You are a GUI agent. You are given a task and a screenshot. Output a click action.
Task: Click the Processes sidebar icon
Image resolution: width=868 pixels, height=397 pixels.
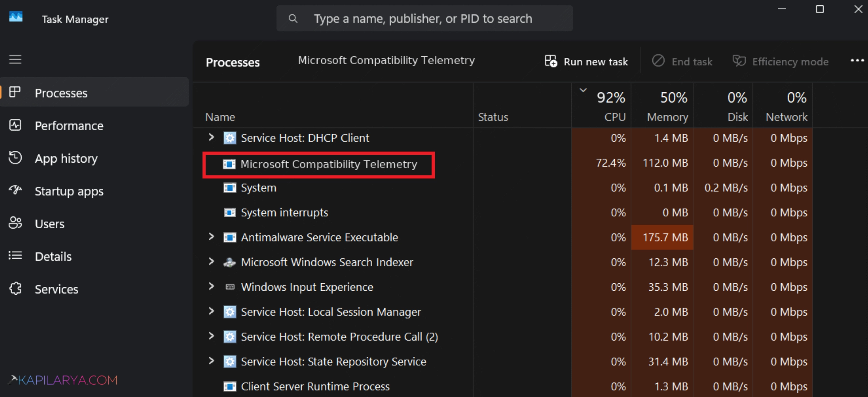(15, 92)
